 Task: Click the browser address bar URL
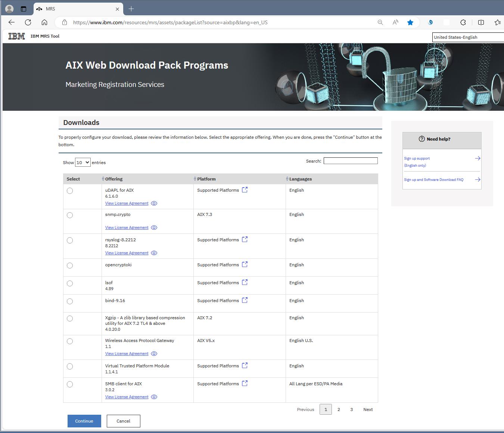tap(170, 22)
